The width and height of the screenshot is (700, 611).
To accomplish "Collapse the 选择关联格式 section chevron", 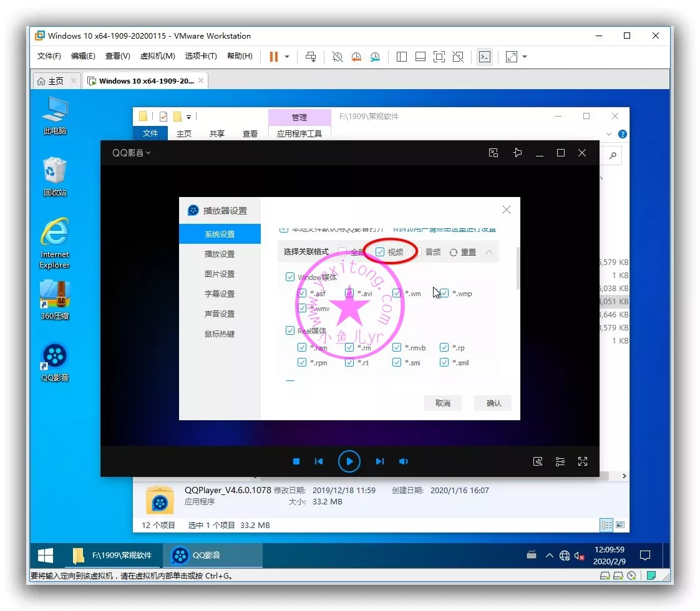I will coord(489,252).
